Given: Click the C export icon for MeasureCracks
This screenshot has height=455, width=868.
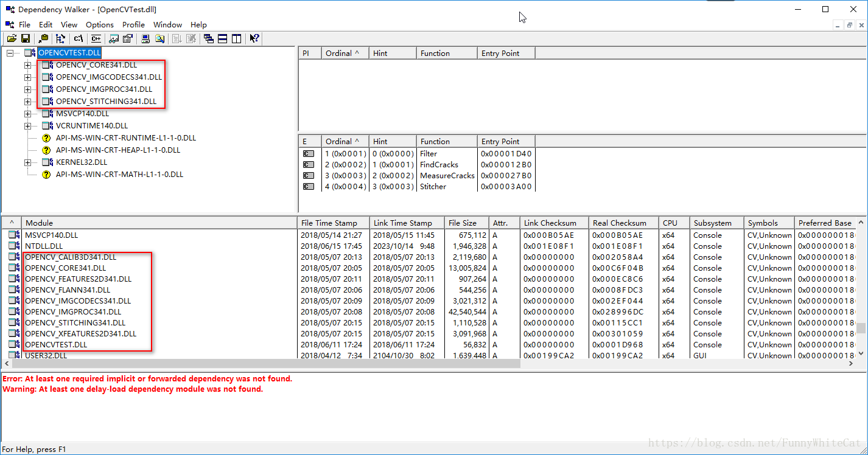Looking at the screenshot, I should click(309, 176).
